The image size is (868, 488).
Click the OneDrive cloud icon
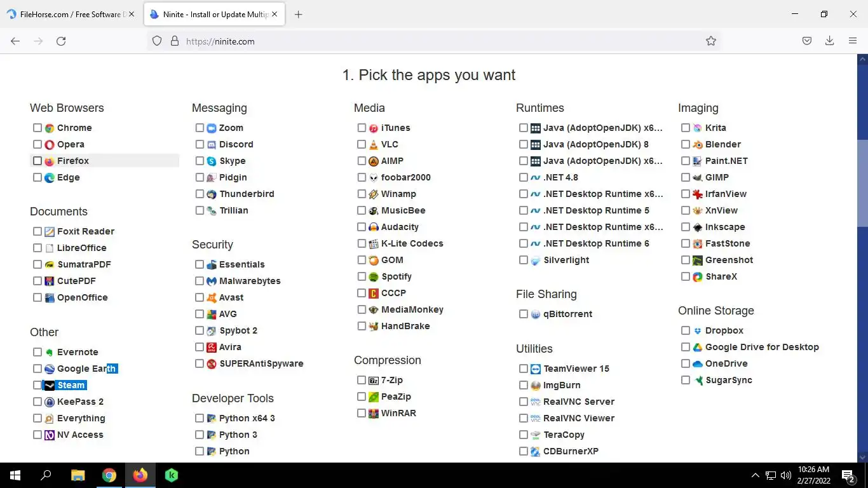coord(698,363)
